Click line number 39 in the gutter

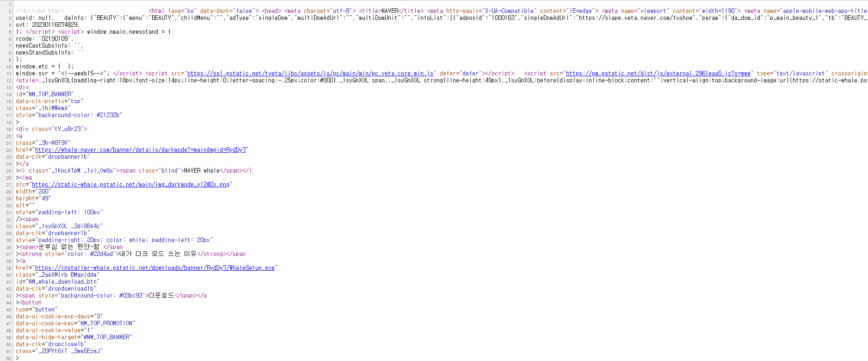click(x=9, y=268)
